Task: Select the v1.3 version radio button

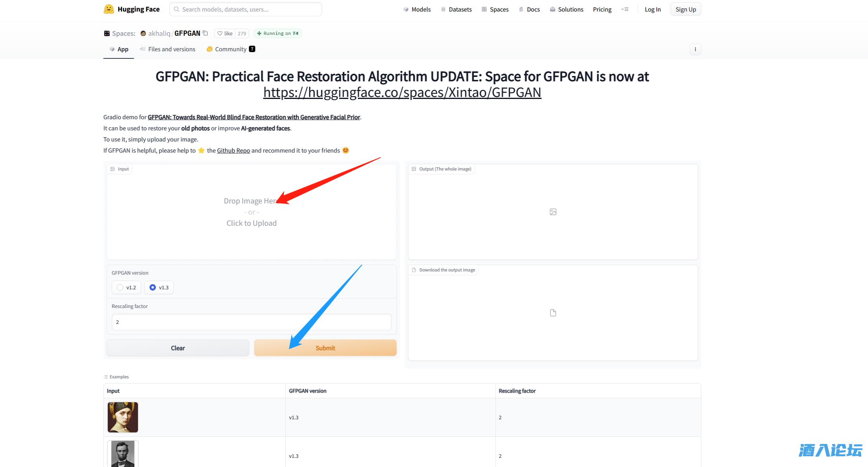Action: [x=153, y=287]
